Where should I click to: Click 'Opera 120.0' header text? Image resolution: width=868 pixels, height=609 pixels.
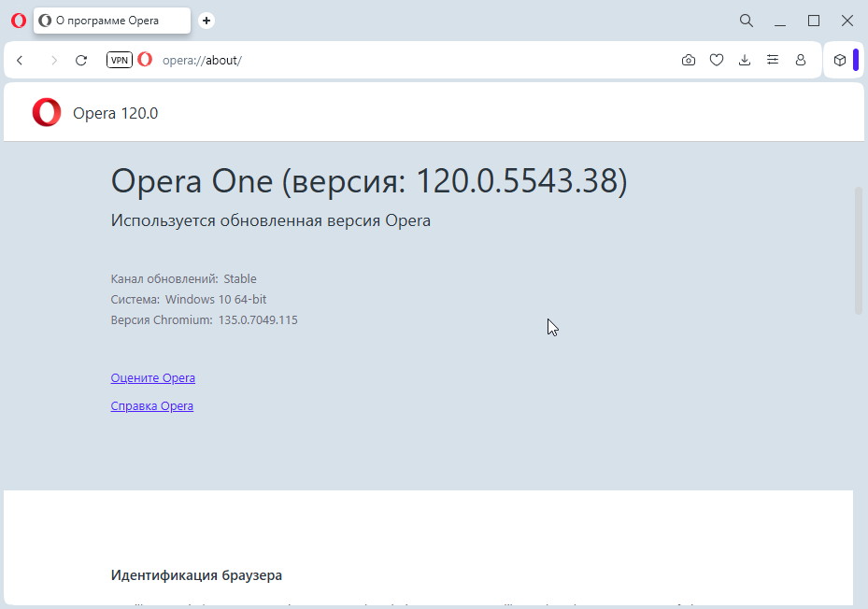tap(115, 113)
